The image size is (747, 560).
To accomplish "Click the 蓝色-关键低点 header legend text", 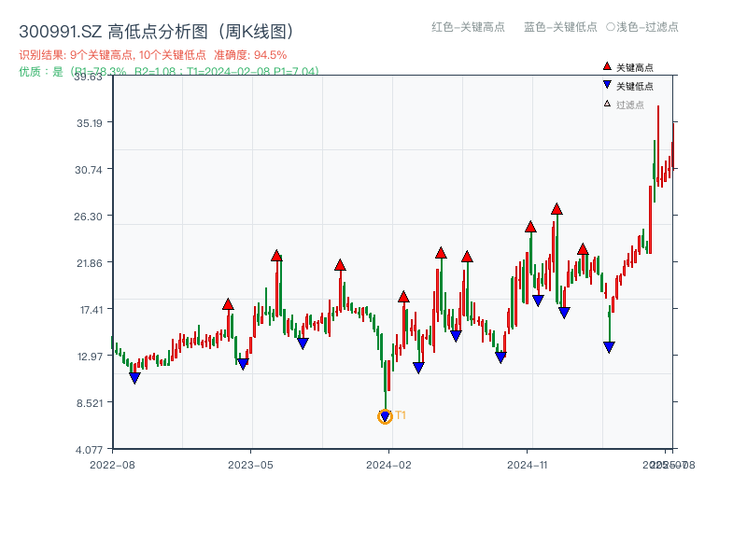I will pos(560,27).
